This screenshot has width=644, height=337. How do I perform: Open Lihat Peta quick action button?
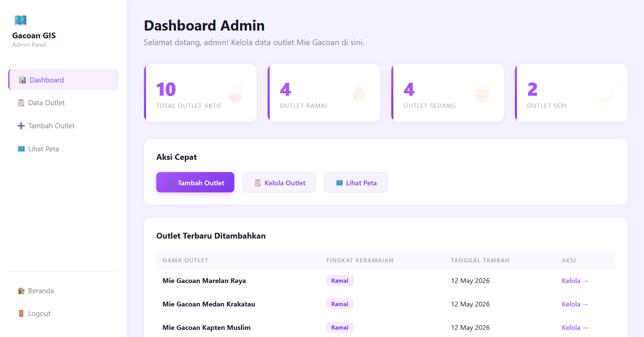pyautogui.click(x=356, y=182)
